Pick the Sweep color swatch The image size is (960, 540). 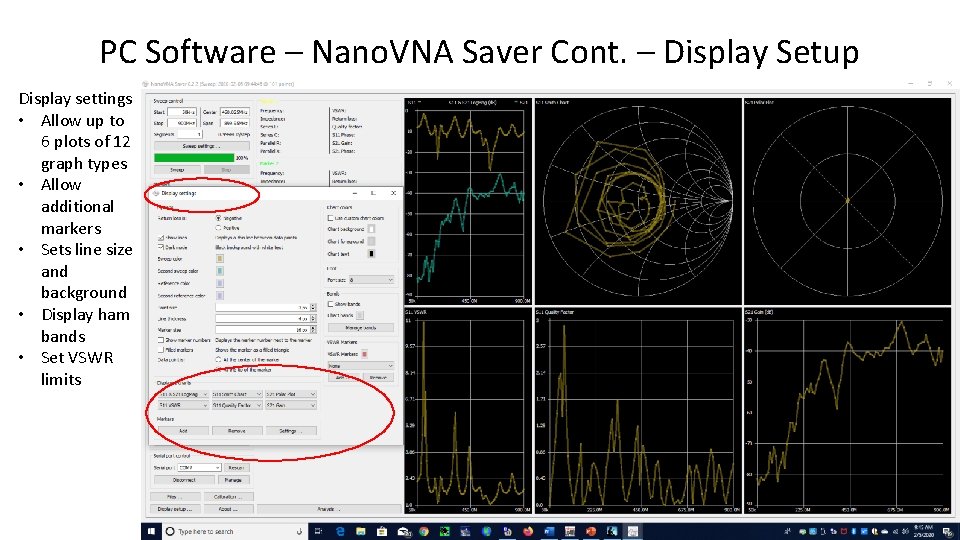pos(220,259)
